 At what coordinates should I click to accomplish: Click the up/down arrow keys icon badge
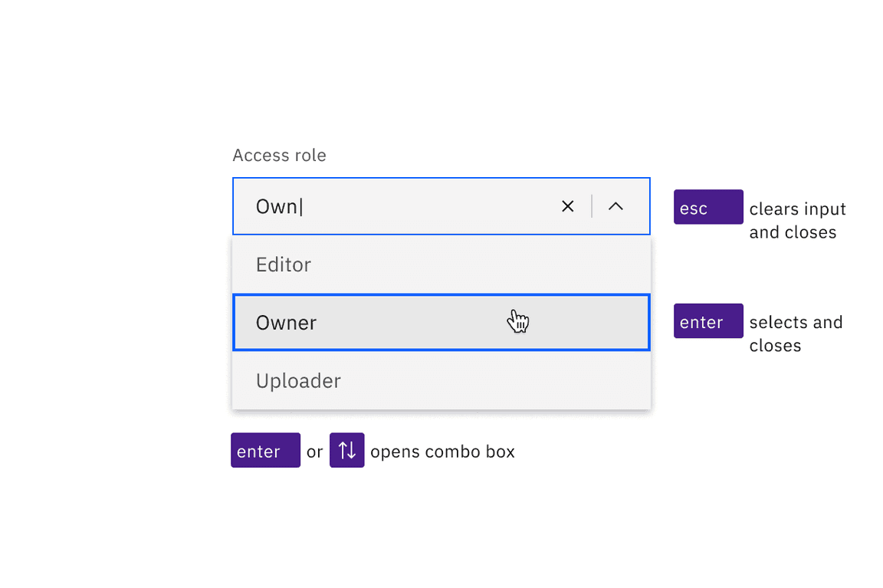pos(346,450)
